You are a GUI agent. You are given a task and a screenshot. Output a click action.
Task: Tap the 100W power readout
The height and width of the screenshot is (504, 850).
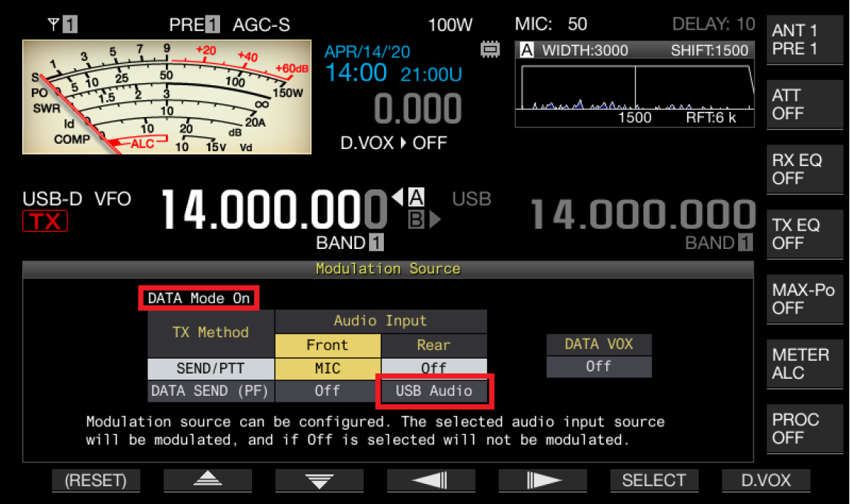point(450,25)
